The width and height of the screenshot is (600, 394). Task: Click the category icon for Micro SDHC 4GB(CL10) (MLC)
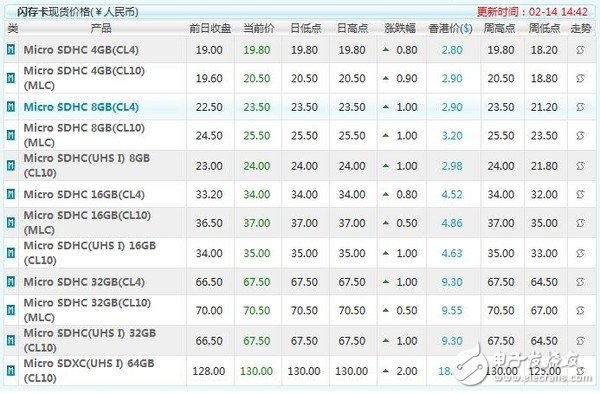11,78
